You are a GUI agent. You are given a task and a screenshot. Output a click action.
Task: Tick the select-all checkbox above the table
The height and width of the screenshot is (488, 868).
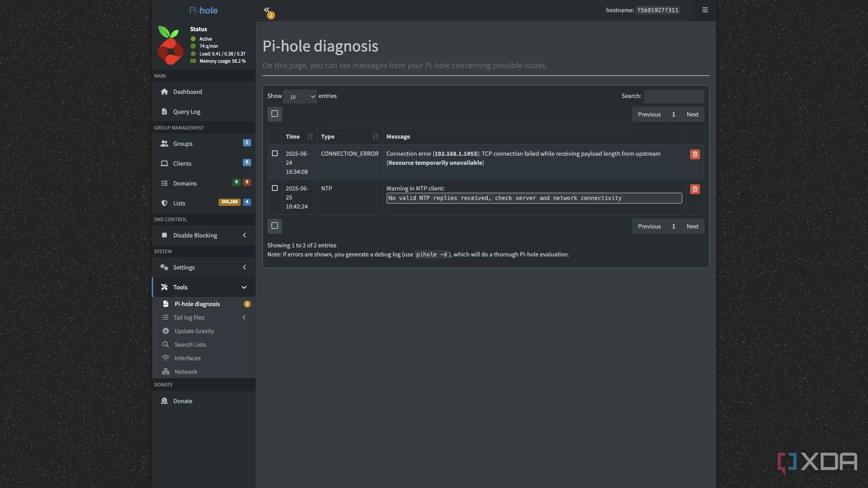pos(275,114)
